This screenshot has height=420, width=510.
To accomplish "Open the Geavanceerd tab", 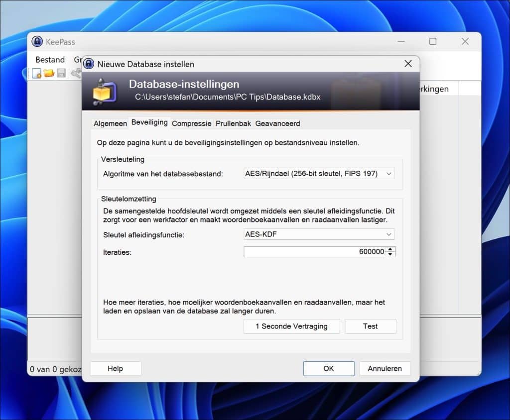I will pos(277,123).
